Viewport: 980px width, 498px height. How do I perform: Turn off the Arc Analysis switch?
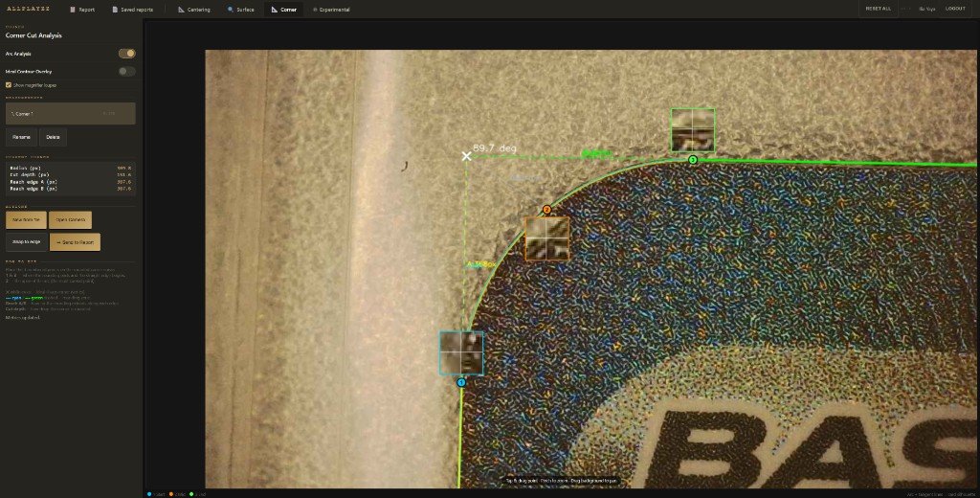point(126,54)
